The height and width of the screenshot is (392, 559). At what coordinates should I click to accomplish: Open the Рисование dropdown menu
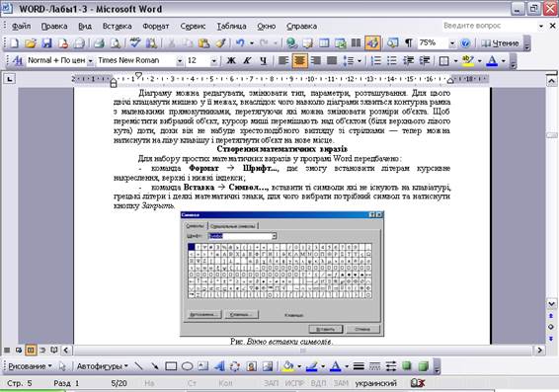tap(30, 366)
